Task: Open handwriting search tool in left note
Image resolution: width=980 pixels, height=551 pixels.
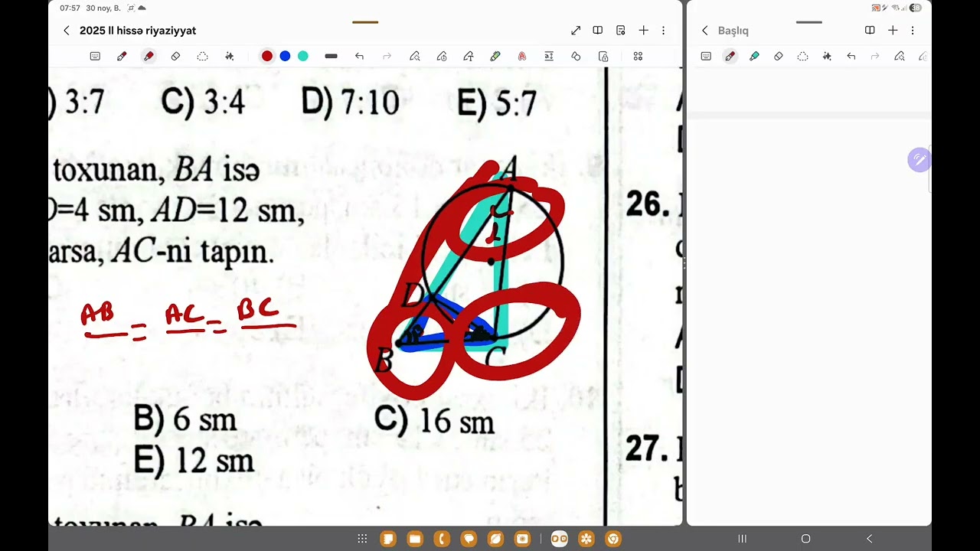Action: point(414,56)
